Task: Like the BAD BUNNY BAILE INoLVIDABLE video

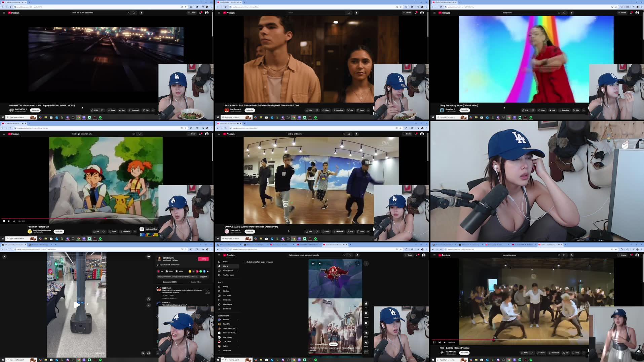Action: coord(309,110)
